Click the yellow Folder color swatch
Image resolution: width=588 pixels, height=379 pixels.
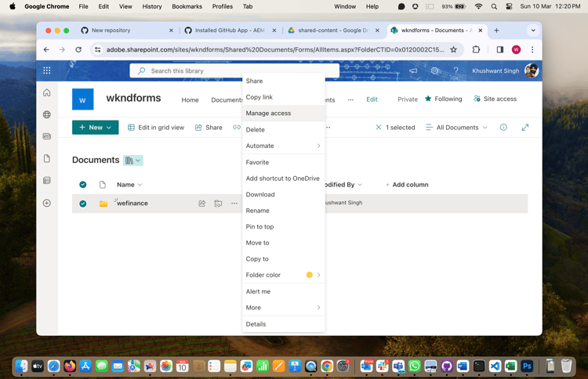pyautogui.click(x=310, y=275)
